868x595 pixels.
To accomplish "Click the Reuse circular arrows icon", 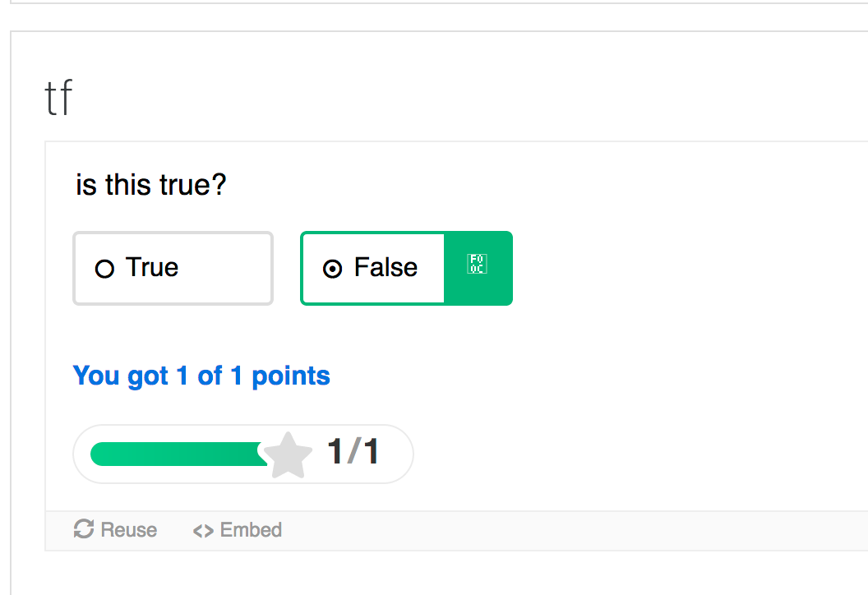I will (x=84, y=528).
